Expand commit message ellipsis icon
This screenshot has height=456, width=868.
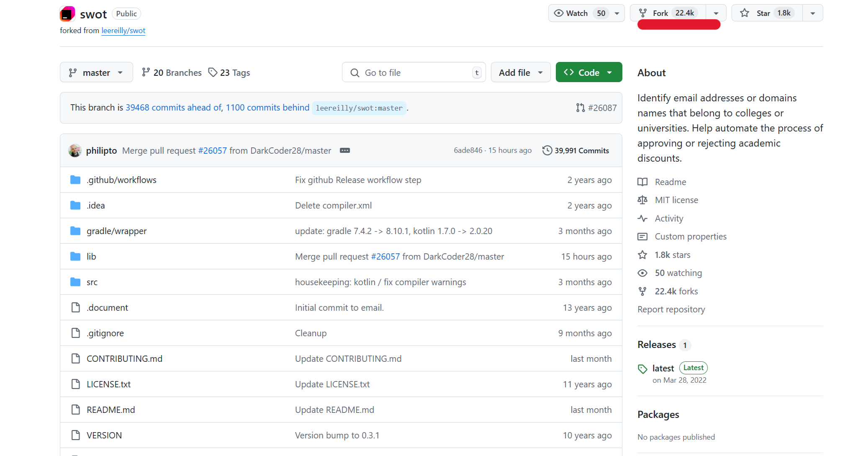345,150
